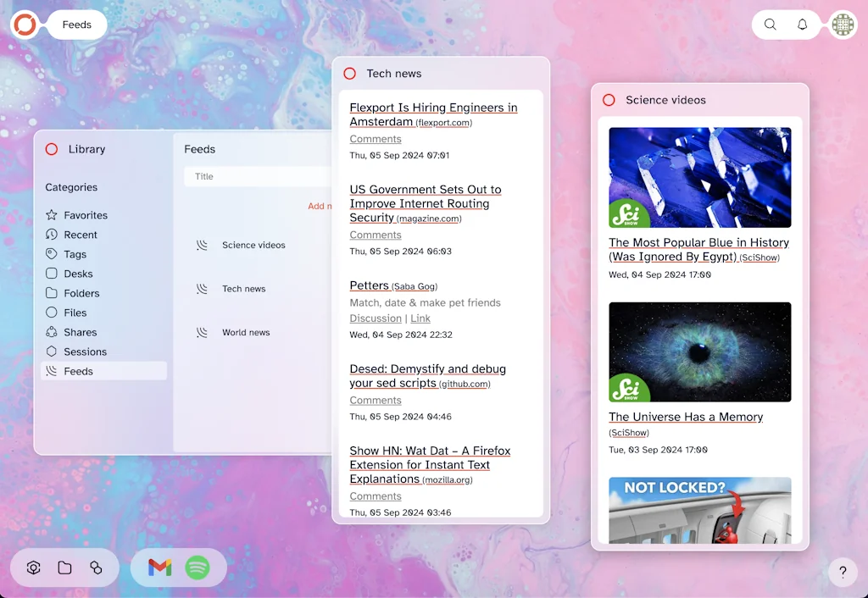Click the Feeds breadcrumb at top

pyautogui.click(x=76, y=25)
